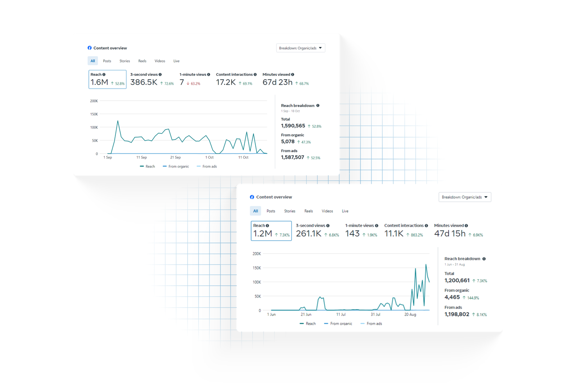Click the 20 Aug axis label
Viewport: 576px width, 392px height.
pyautogui.click(x=410, y=315)
